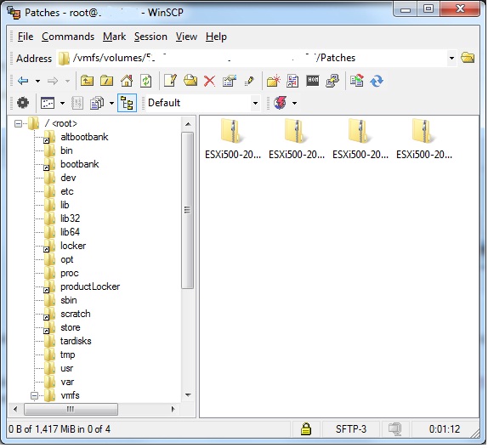488x448 pixels.
Task: Select the scratch folder in tree
Action: tap(76, 314)
